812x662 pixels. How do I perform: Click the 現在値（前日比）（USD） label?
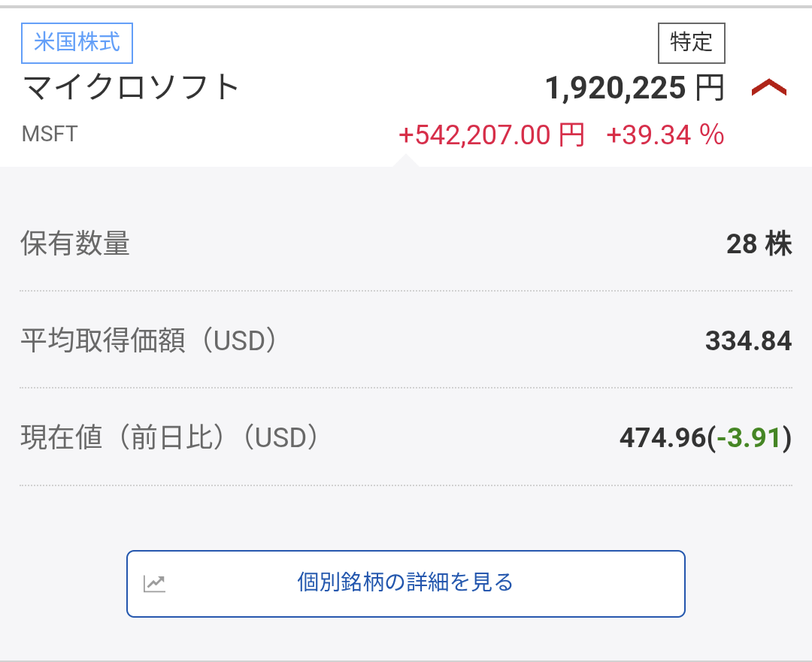pyautogui.click(x=170, y=437)
